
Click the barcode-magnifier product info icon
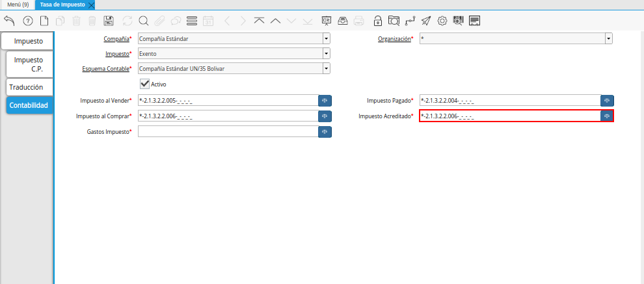458,21
